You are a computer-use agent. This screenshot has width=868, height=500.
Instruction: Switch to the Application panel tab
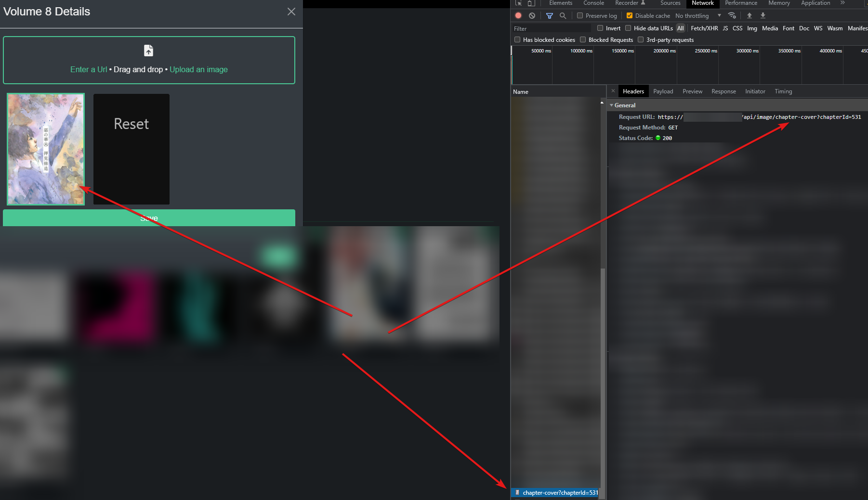pyautogui.click(x=815, y=3)
